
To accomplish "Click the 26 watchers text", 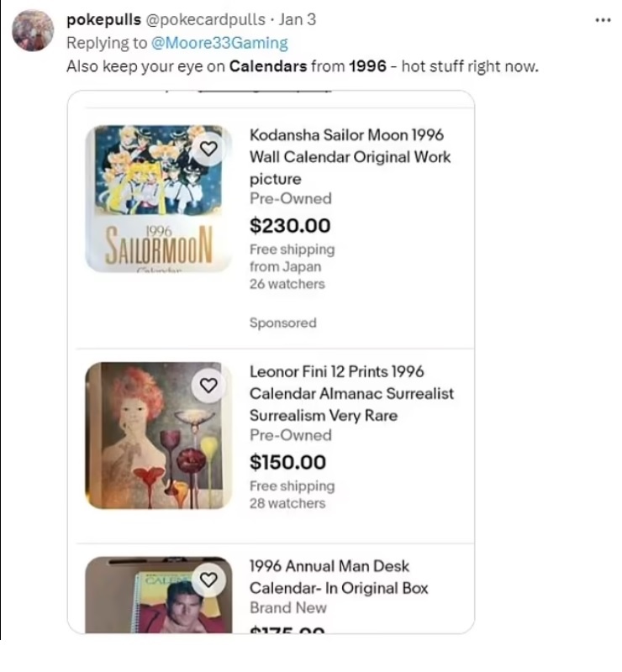I will [x=287, y=284].
